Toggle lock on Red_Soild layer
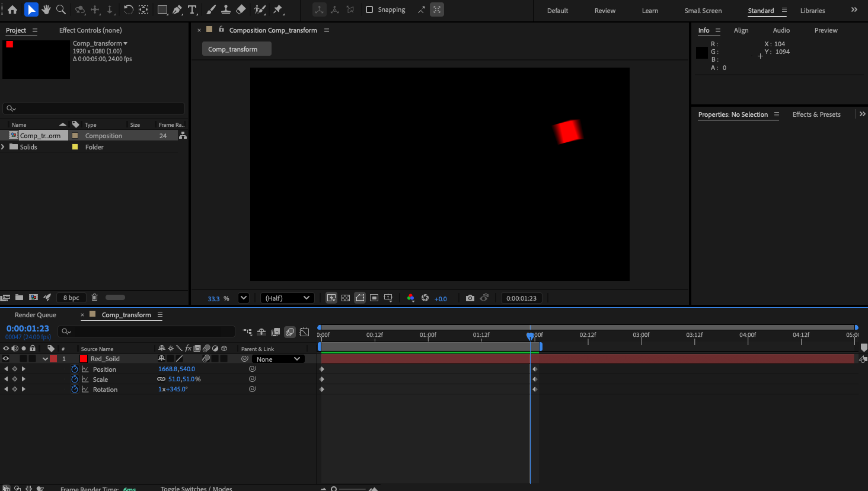This screenshot has width=868, height=491. tap(33, 359)
